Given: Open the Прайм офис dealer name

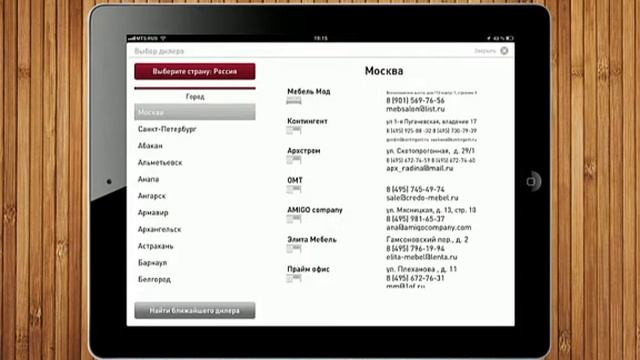Looking at the screenshot, I should coord(309,269).
